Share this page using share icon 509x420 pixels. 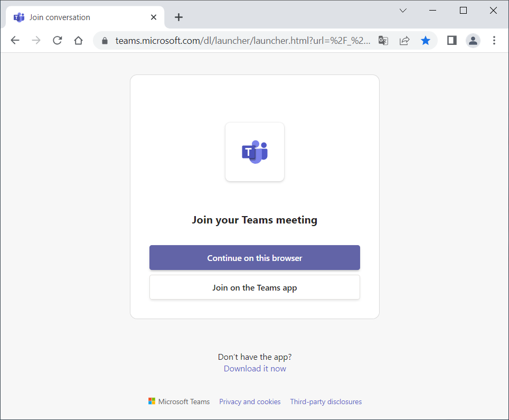point(404,41)
